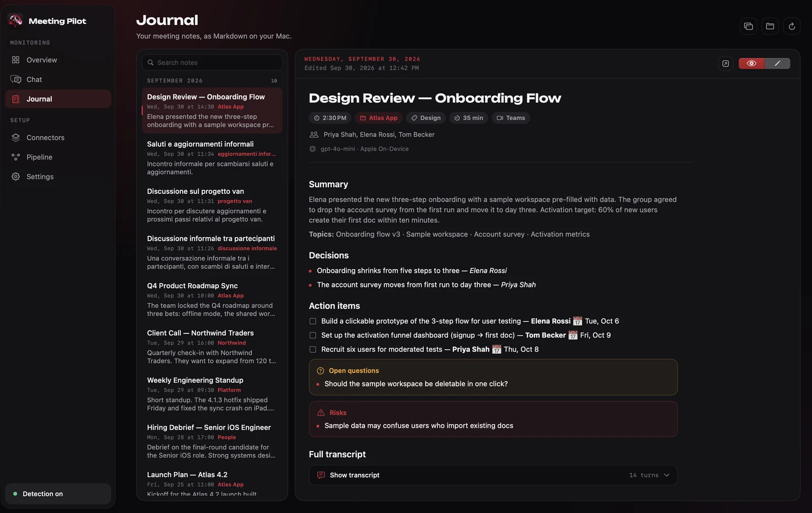Toggle the Detection on status

point(58,494)
